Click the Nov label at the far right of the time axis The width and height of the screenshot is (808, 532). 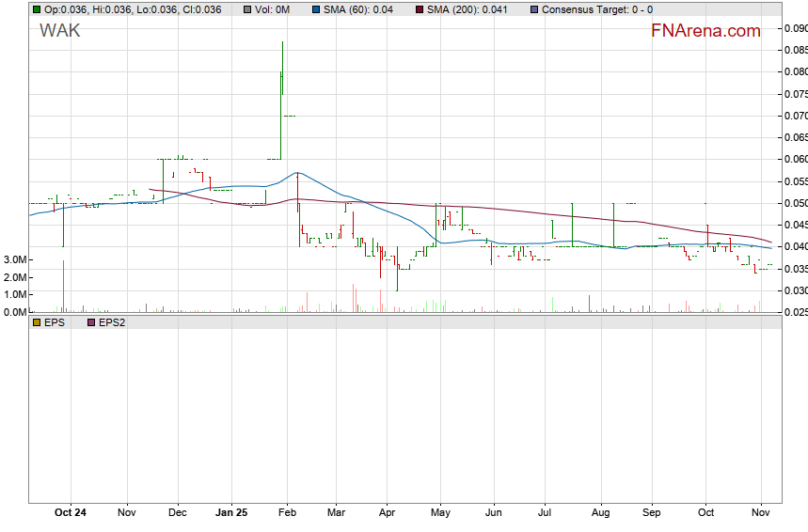[x=762, y=513]
